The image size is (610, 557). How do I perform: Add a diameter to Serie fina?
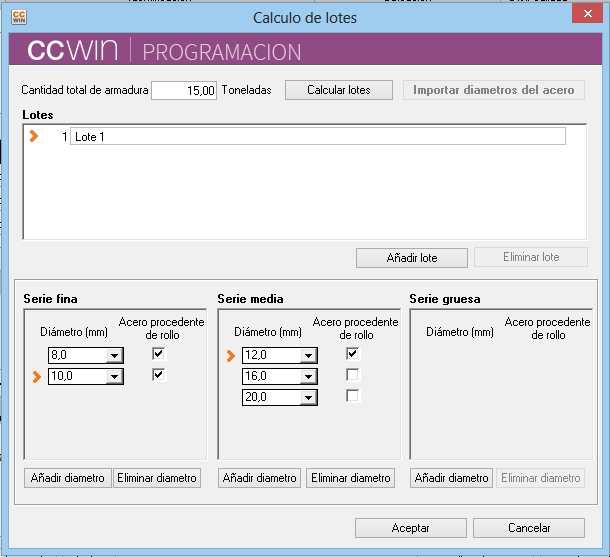click(x=67, y=478)
